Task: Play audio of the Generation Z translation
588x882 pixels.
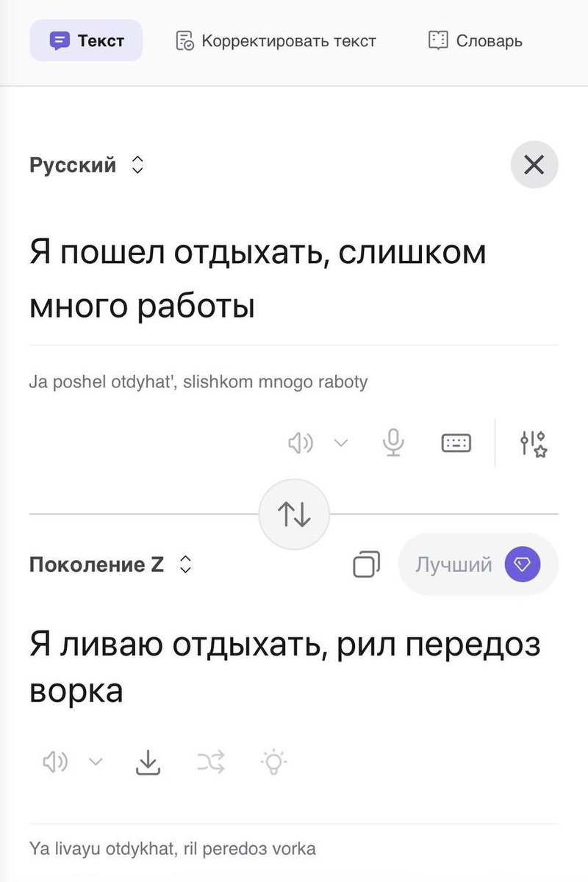Action: tap(54, 761)
